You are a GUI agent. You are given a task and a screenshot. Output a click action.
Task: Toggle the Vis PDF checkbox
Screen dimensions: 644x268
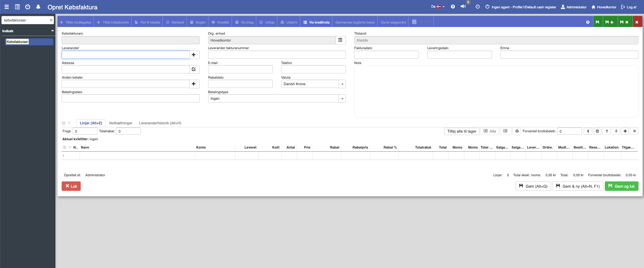coord(414,22)
